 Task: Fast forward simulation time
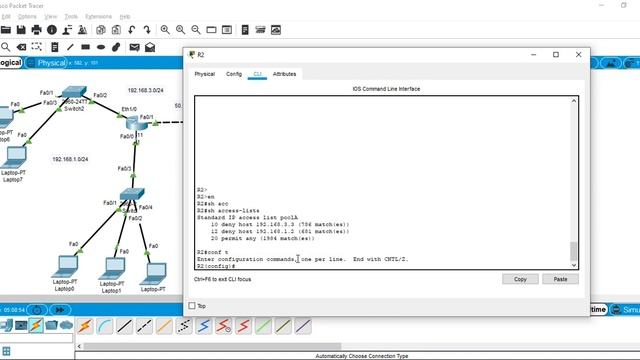click(60, 310)
